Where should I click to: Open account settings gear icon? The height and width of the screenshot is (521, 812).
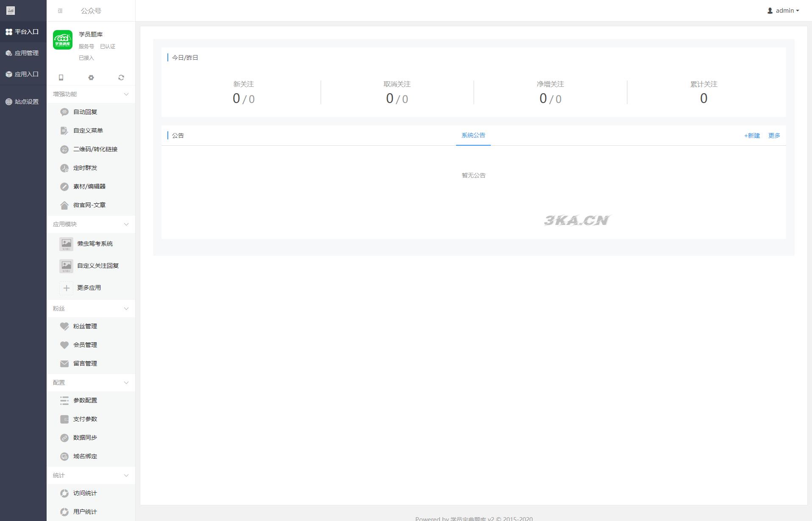click(91, 78)
